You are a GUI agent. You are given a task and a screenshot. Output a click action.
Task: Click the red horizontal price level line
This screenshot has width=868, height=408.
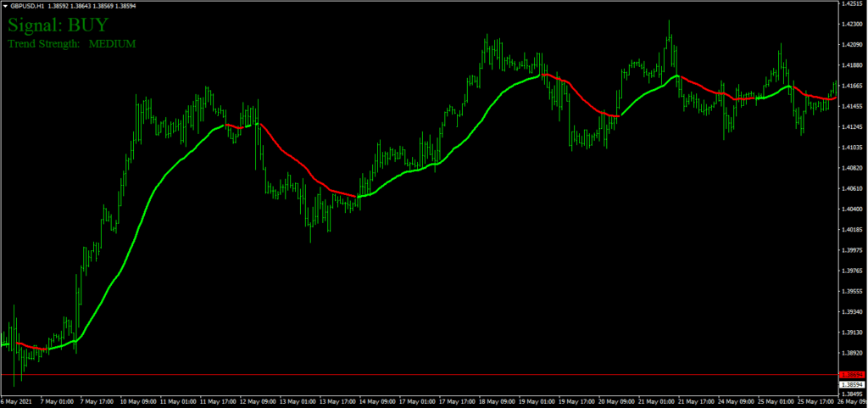[x=424, y=374]
